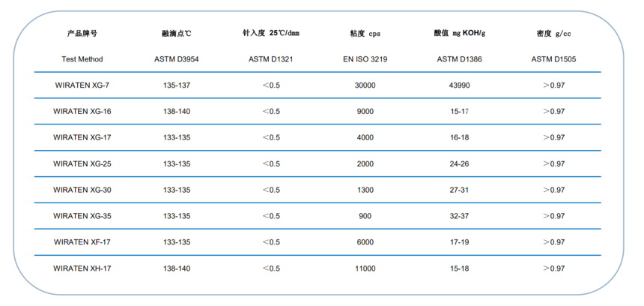This screenshot has height=306, width=644.
Task: Select the ASTM D1505 cell
Action: pyautogui.click(x=553, y=59)
